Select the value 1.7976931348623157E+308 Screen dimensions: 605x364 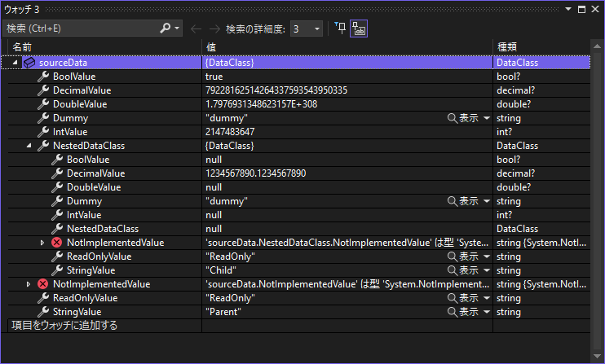pos(261,104)
